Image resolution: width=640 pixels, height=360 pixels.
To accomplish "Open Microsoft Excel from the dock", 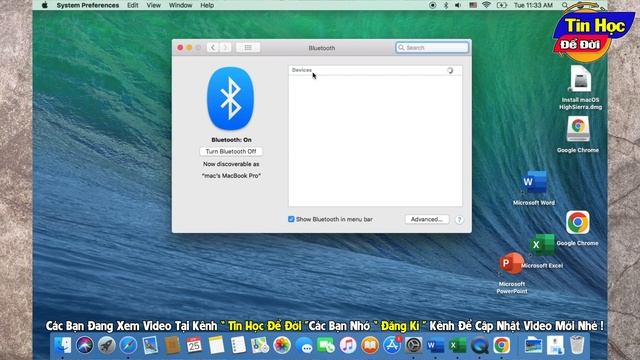I will pos(457,345).
